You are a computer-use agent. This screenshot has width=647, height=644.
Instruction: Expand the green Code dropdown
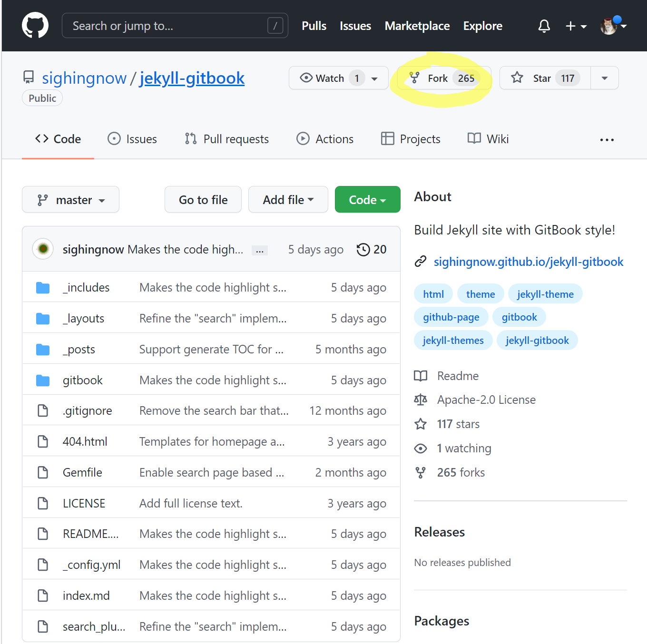pyautogui.click(x=367, y=200)
